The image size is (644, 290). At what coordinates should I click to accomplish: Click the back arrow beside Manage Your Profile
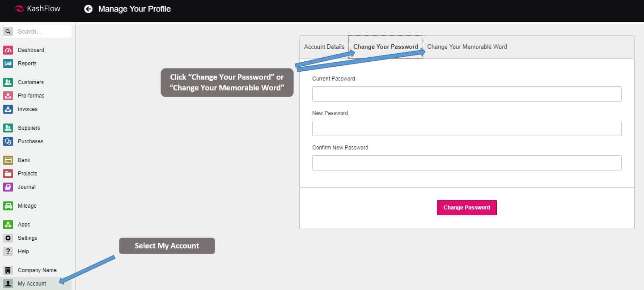click(89, 9)
